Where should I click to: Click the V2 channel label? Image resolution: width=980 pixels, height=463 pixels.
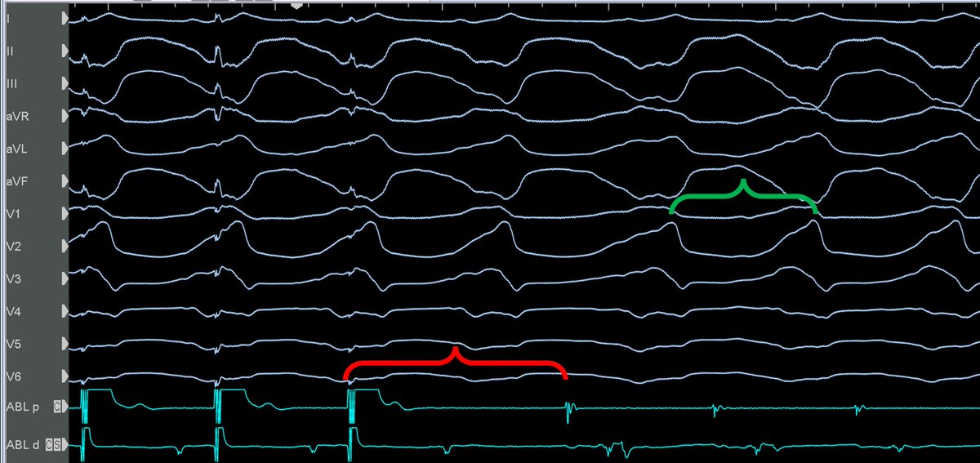coord(13,247)
